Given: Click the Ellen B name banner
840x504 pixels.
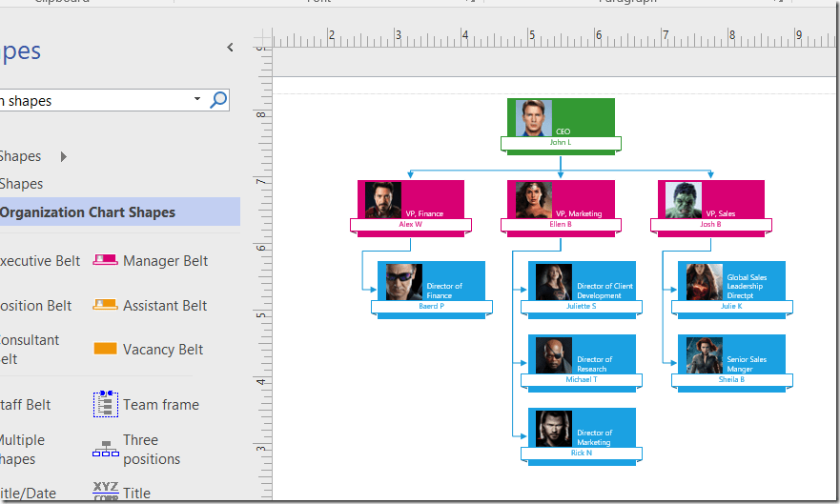Looking at the screenshot, I should tap(561, 225).
